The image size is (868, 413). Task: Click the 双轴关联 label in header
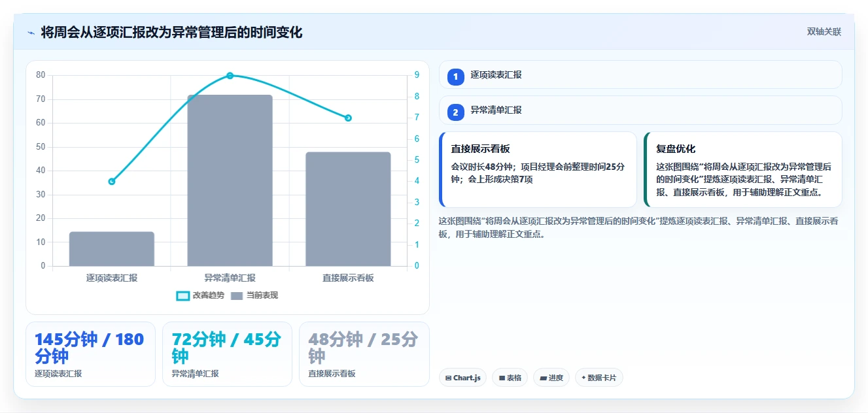[x=824, y=32]
